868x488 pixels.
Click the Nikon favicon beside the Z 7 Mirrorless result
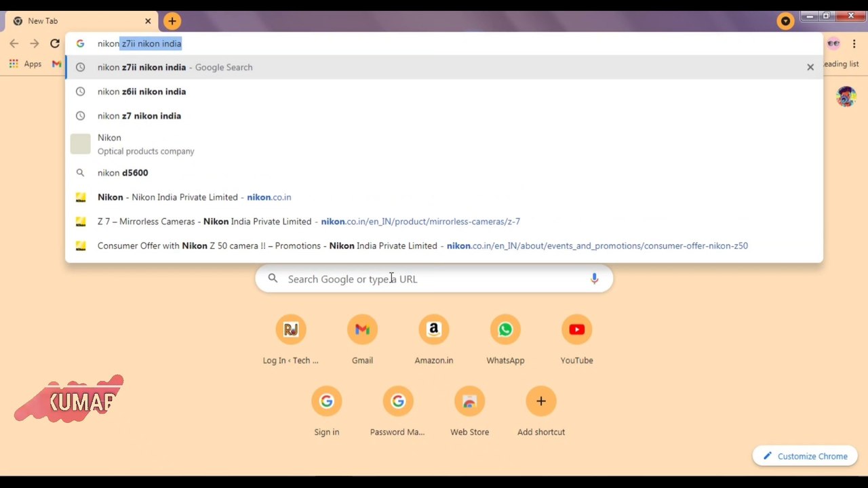pos(80,222)
